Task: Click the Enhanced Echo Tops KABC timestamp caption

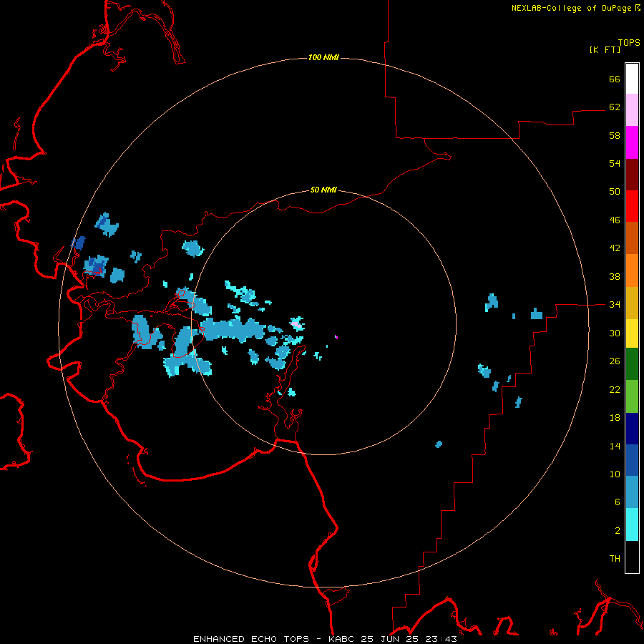Action: [x=325, y=639]
